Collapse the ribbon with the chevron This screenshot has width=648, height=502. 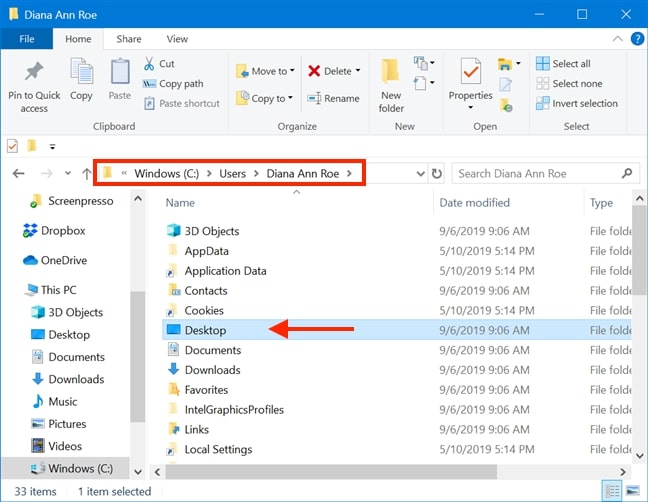pos(617,39)
